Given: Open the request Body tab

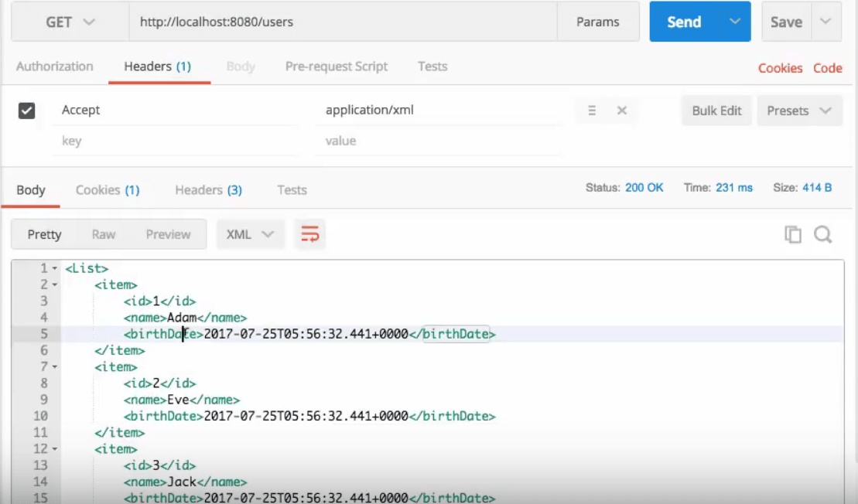Looking at the screenshot, I should pyautogui.click(x=241, y=66).
